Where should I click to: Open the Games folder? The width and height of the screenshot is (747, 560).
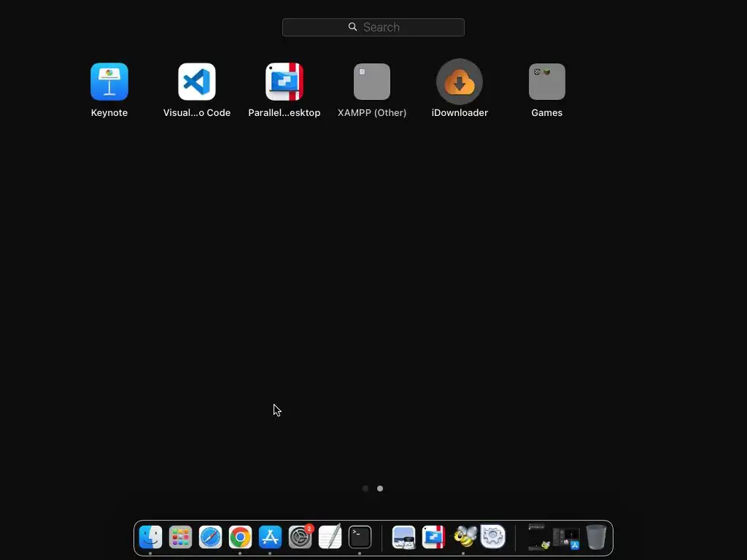pyautogui.click(x=547, y=82)
